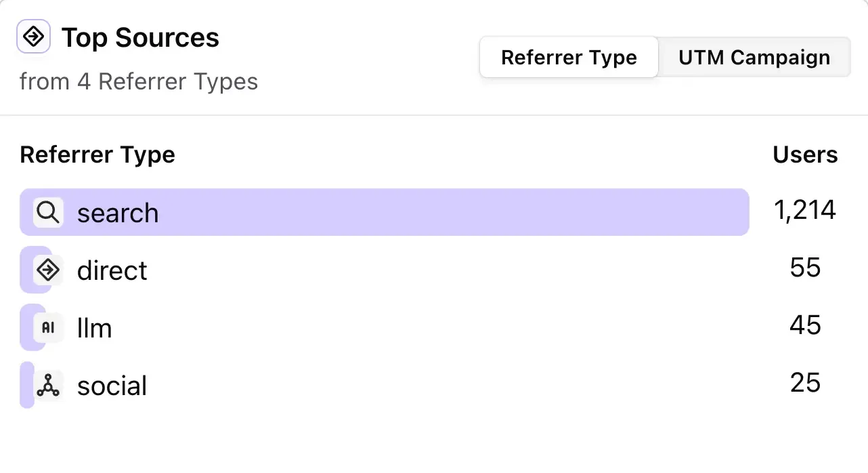Click the 1,214 users count for search
This screenshot has height=473, width=868.
tap(805, 210)
